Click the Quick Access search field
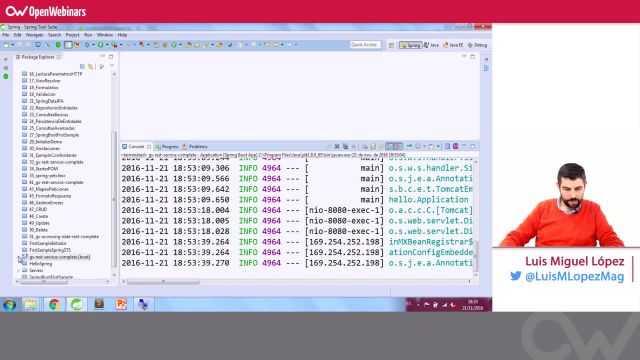This screenshot has width=640, height=360. 365,45
